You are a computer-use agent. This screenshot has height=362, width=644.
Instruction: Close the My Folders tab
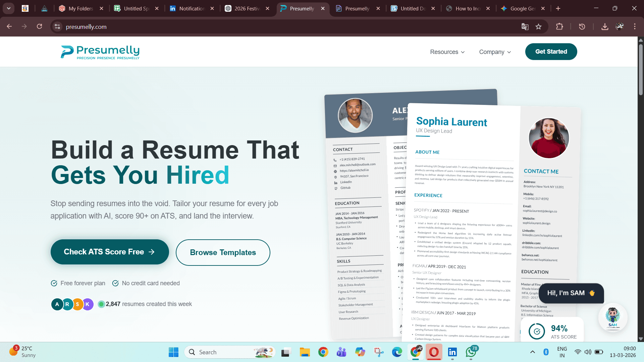click(101, 8)
